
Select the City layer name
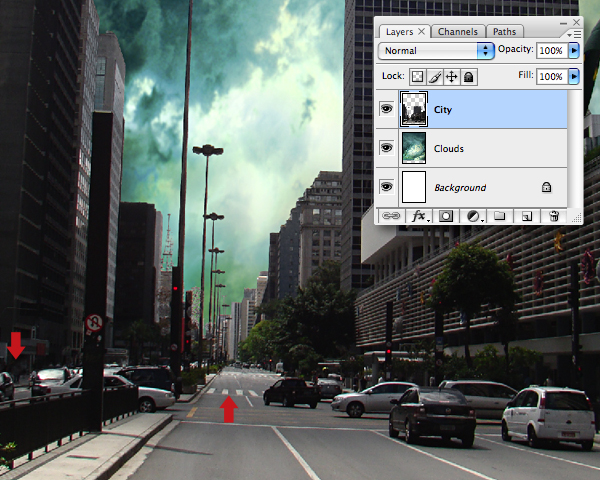[x=443, y=110]
